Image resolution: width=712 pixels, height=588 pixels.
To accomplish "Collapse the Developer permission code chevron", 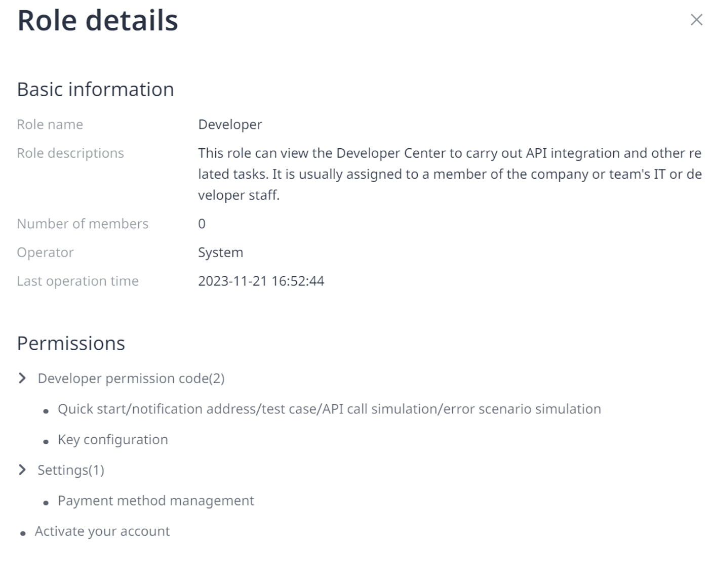I will click(x=22, y=379).
